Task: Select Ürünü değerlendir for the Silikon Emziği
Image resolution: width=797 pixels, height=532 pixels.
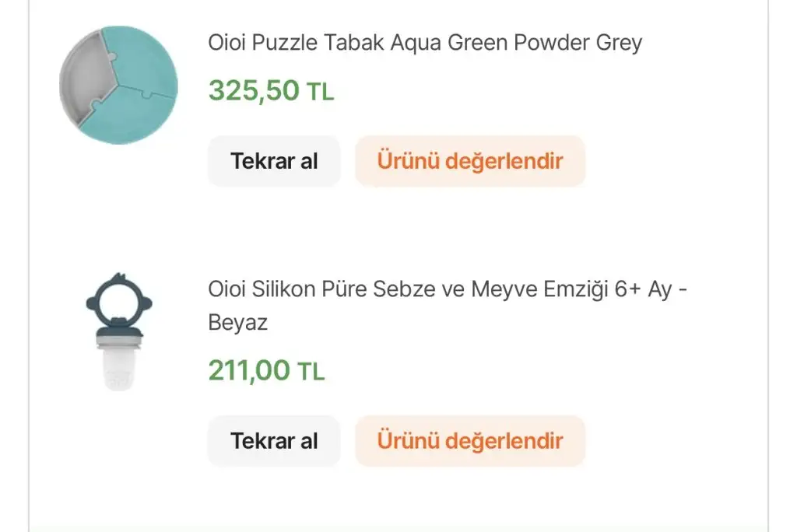Action: click(x=470, y=441)
